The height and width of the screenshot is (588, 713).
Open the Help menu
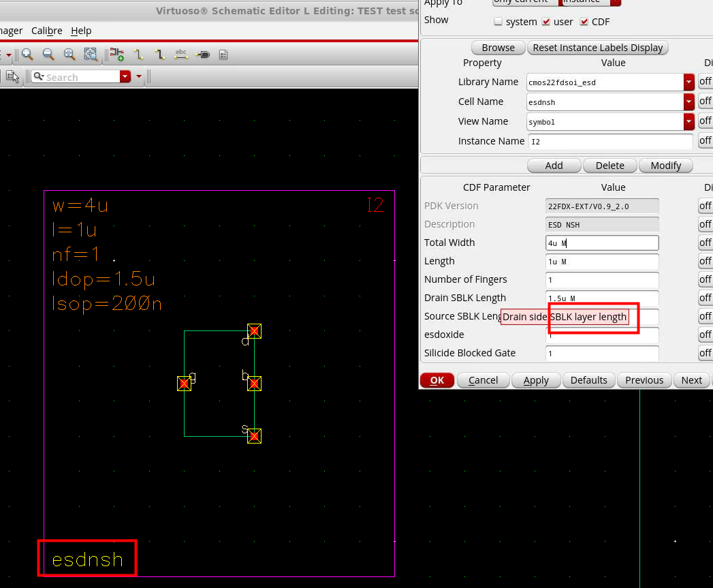(x=81, y=31)
